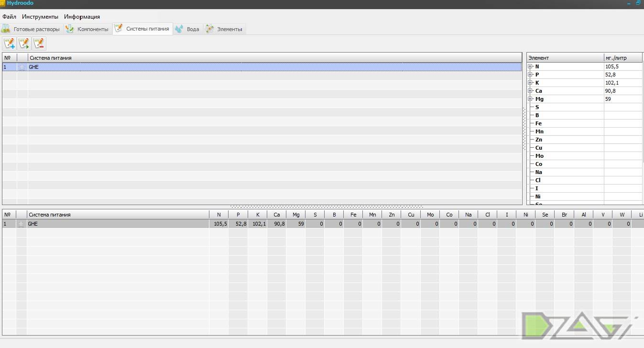
Task: Click the мг./литр column header
Action: pyautogui.click(x=623, y=58)
